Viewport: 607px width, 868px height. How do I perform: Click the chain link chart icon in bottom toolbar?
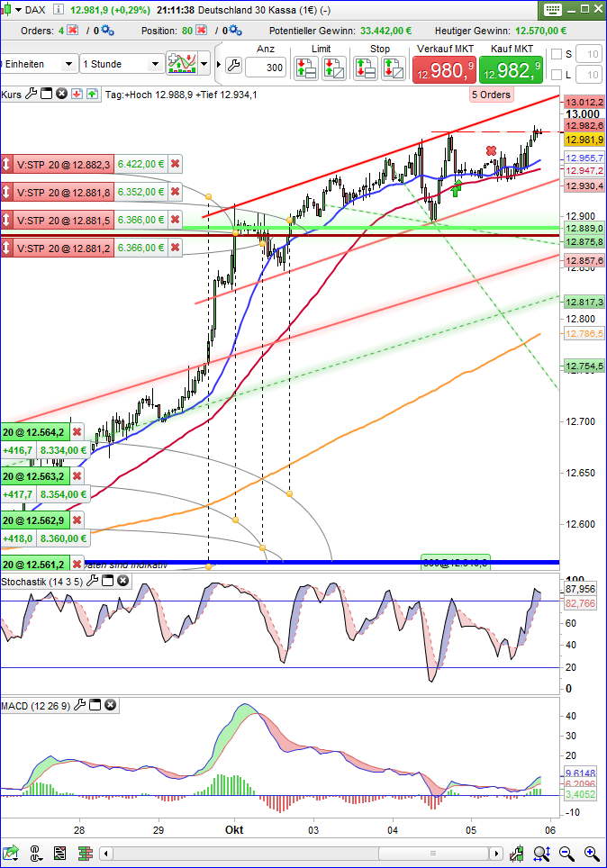(35, 853)
